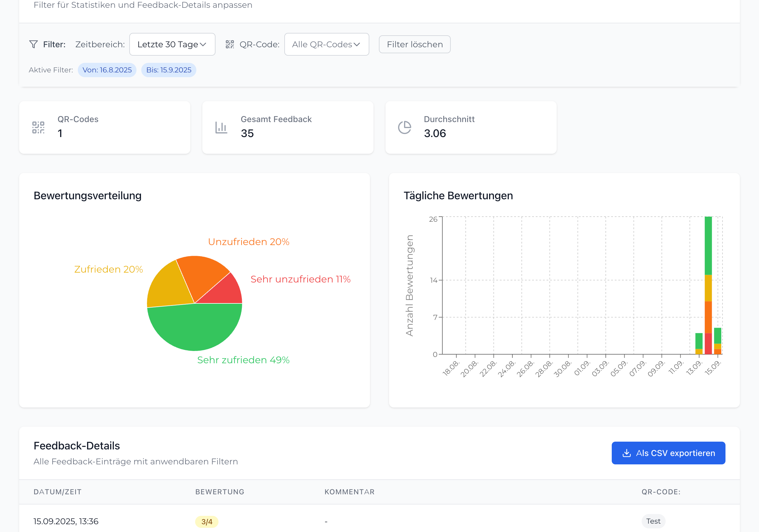Click the bar chart icon on Gesamt Feedback

[x=221, y=127]
